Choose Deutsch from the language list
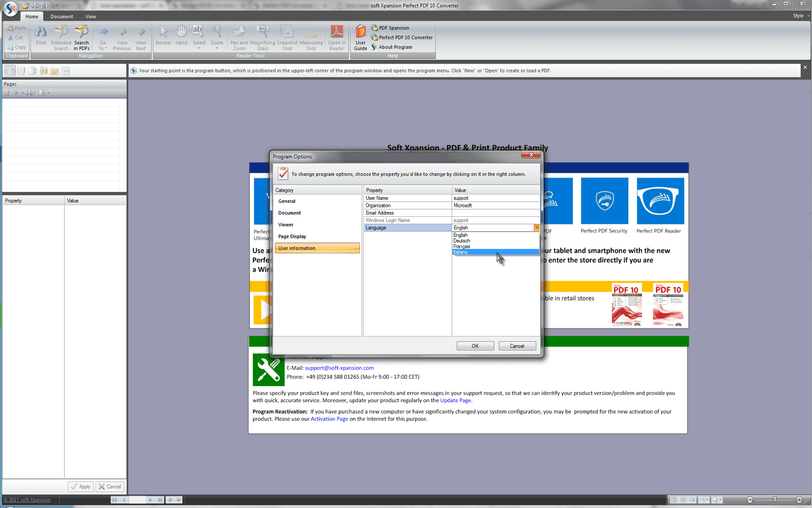 pos(496,240)
